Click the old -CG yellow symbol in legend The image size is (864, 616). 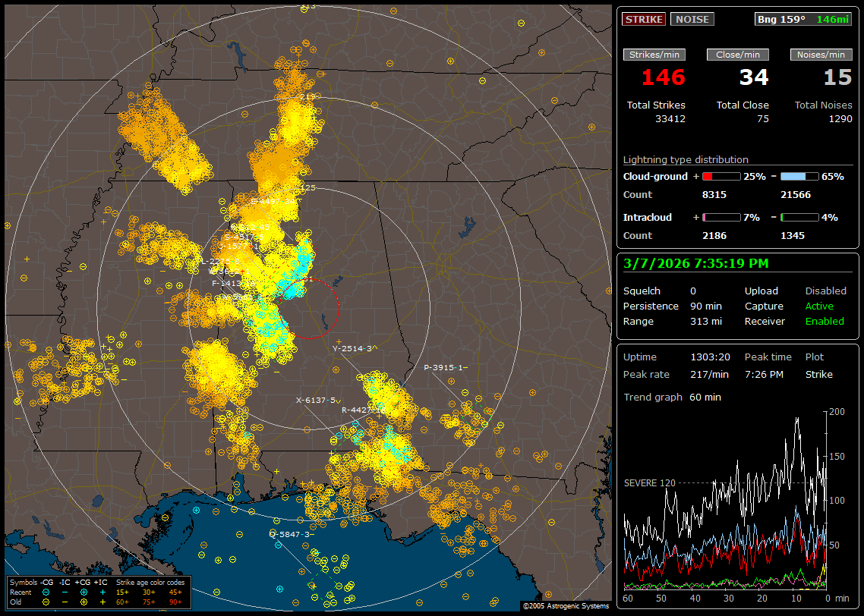click(46, 602)
